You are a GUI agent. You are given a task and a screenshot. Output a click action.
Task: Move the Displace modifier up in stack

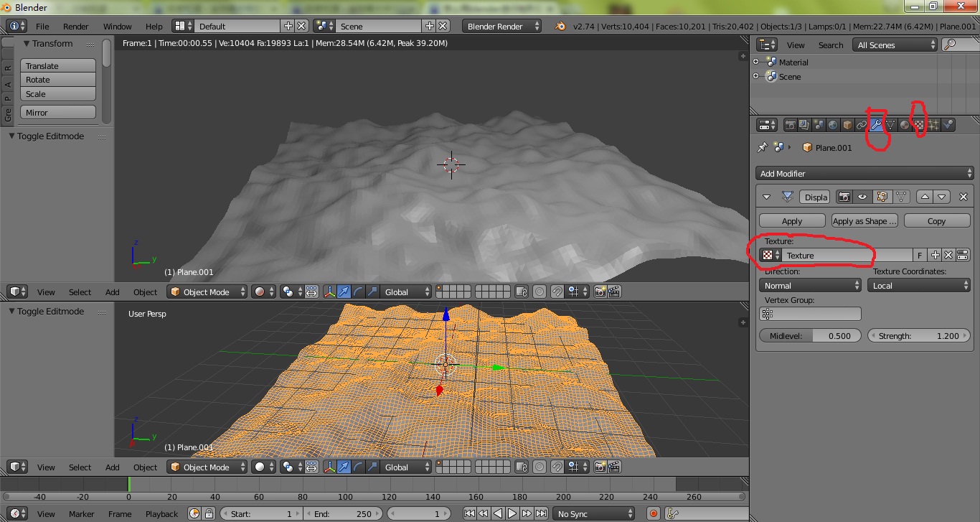click(925, 197)
